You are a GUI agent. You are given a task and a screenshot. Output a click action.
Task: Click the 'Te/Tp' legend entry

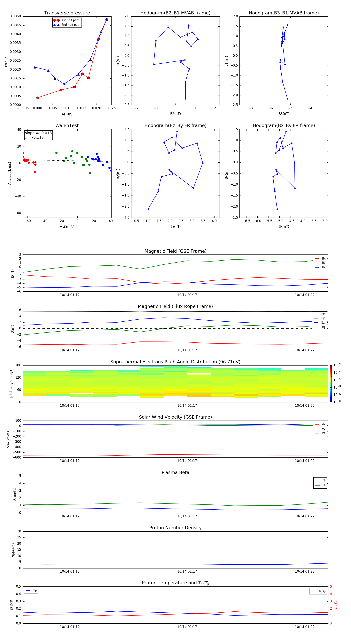pos(318,591)
